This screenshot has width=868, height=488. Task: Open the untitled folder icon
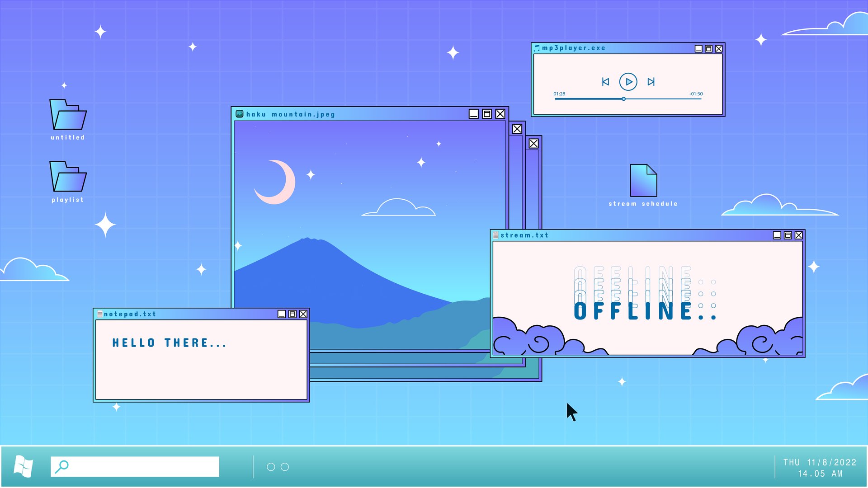tap(68, 114)
